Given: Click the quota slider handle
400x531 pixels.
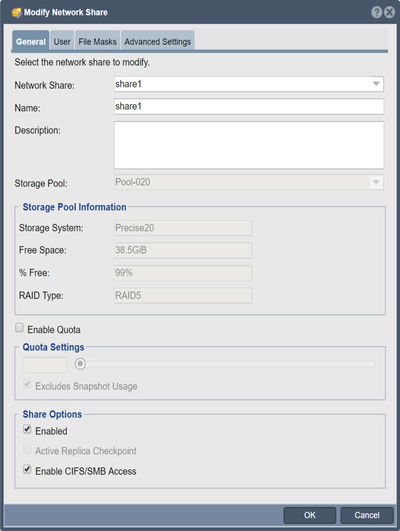Looking at the screenshot, I should (80, 364).
